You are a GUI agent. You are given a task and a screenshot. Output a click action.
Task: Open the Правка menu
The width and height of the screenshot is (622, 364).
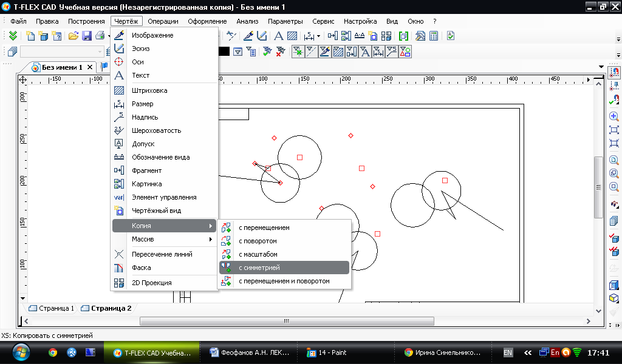click(47, 21)
